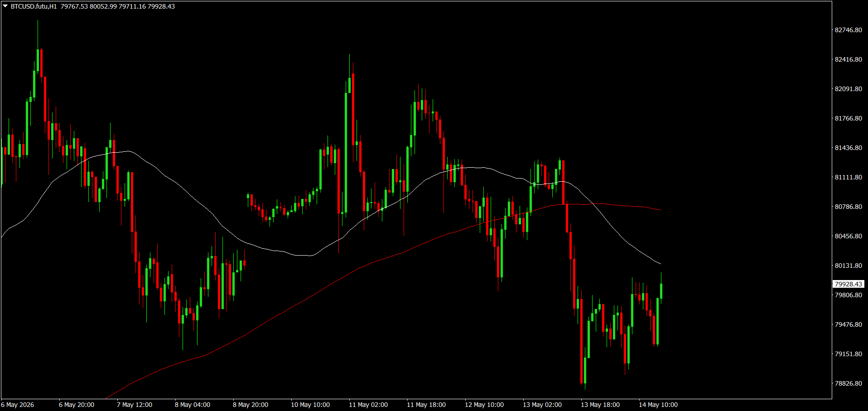Click the 8 May 04:00 time label

193,405
